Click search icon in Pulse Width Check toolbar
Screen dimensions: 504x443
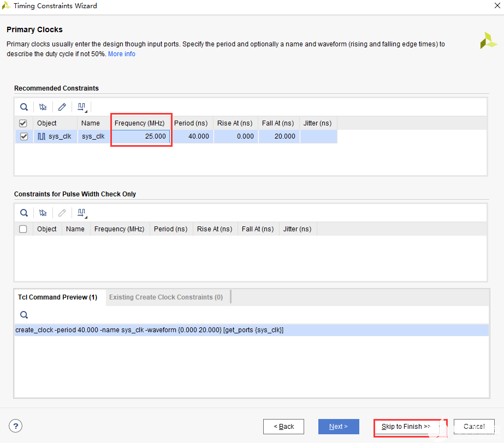coord(24,213)
